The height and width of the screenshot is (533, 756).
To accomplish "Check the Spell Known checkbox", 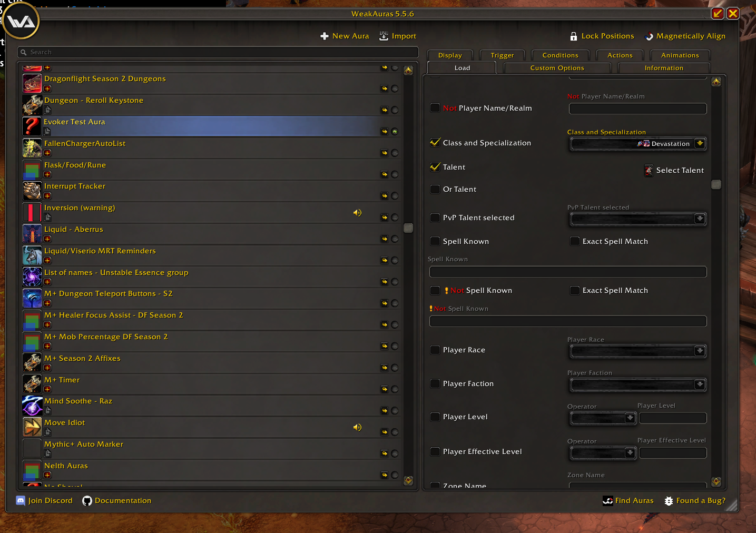I will 435,241.
